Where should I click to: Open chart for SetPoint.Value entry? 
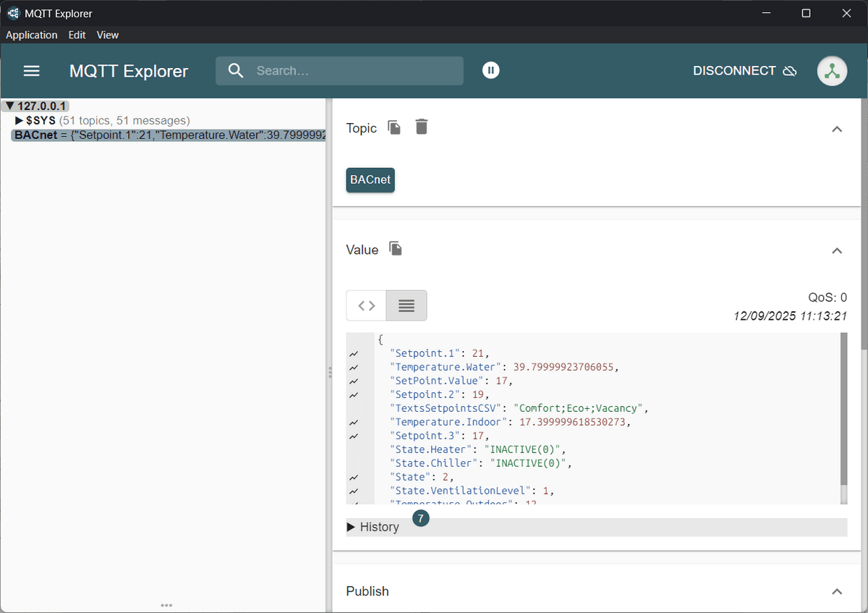coord(354,381)
